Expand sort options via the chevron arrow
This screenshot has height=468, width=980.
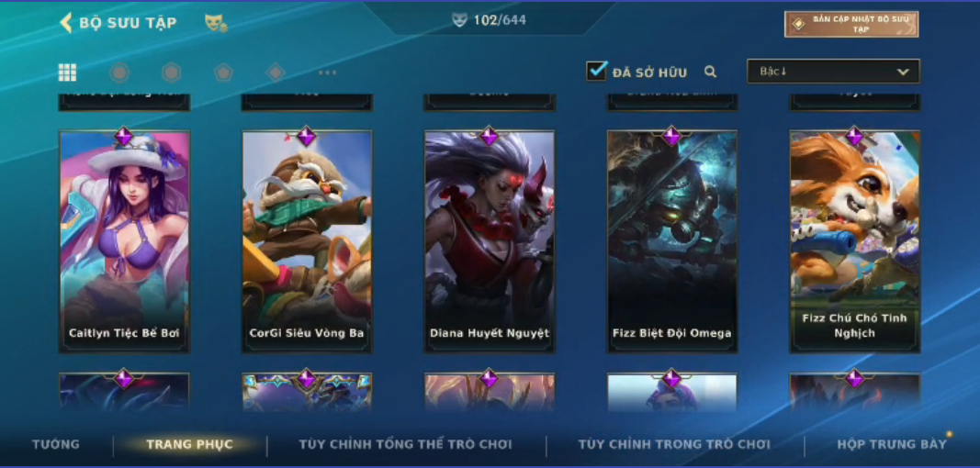[903, 72]
